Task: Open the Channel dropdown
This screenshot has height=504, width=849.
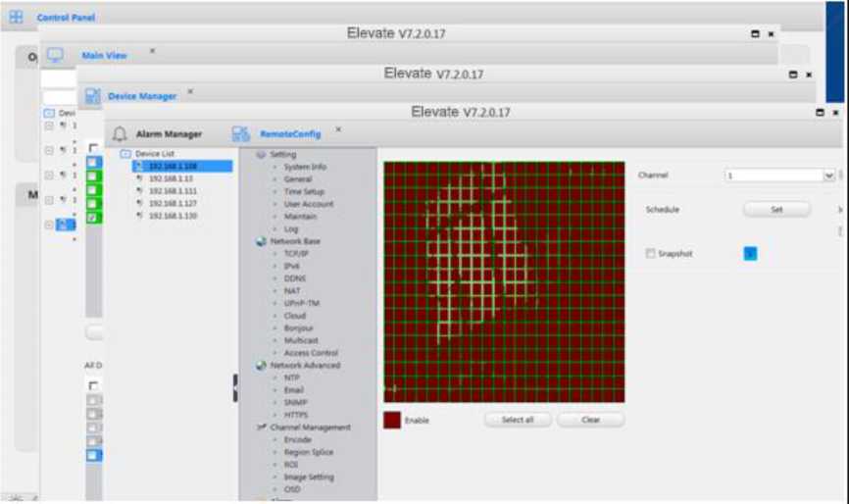Action: 828,176
